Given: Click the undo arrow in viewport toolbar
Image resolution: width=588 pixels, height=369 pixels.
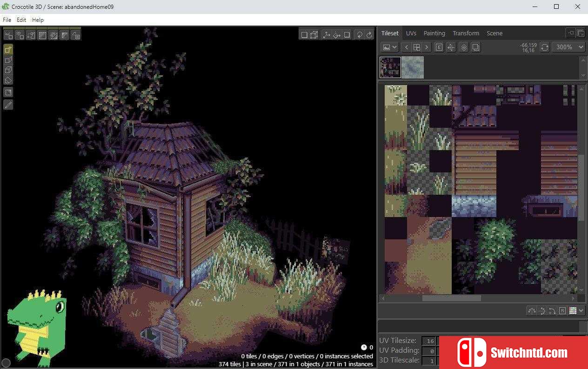Looking at the screenshot, I should 360,35.
